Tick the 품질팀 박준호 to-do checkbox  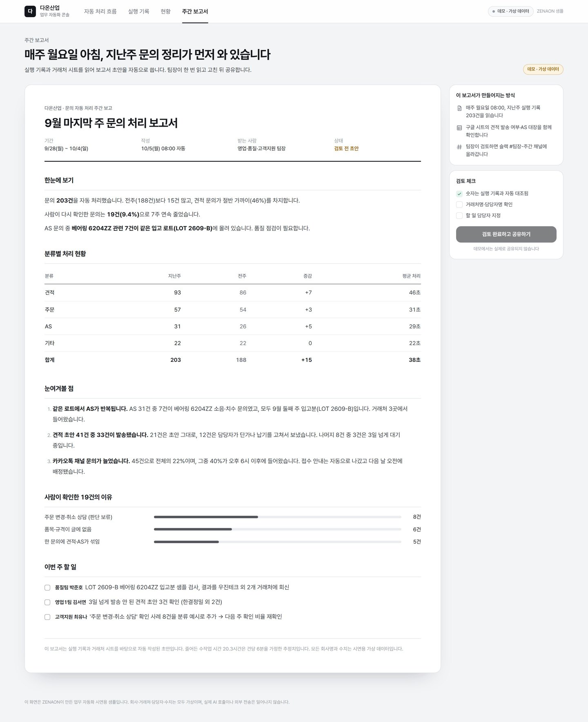pos(47,588)
